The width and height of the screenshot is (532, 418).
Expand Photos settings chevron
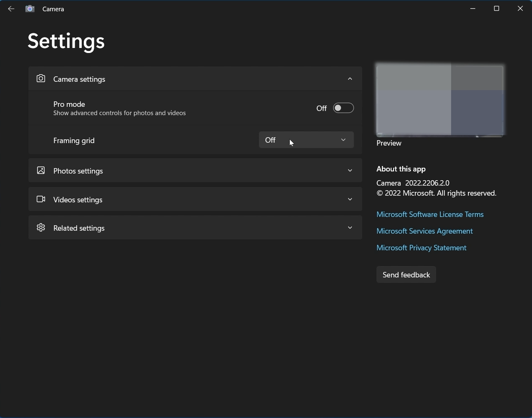[350, 170]
